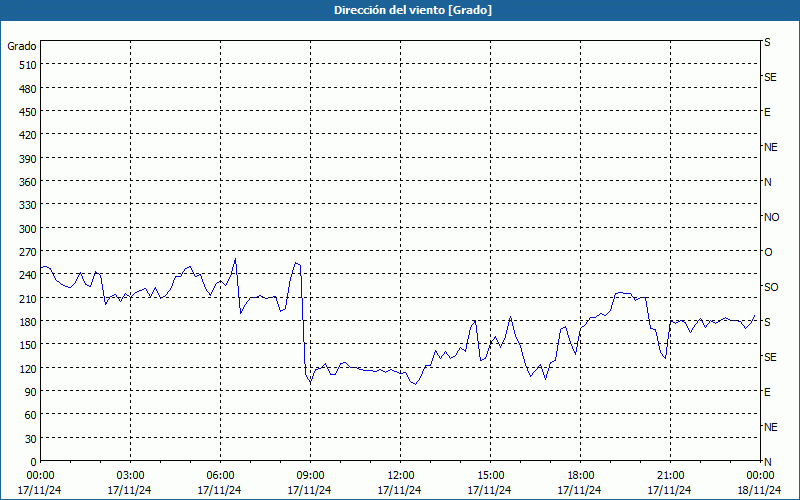Click the "O" compass label on the right axis
Viewport: 800px width, 500px height.
click(768, 252)
